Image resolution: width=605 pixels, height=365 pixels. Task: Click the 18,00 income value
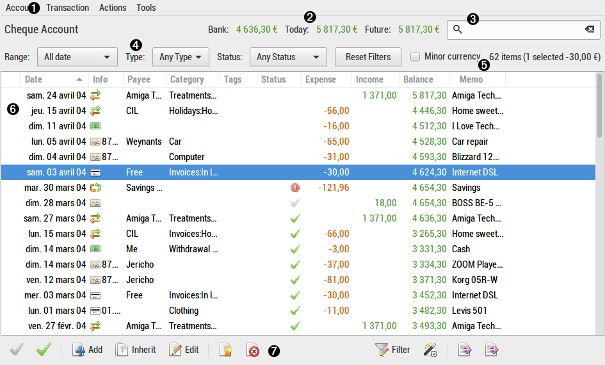(x=385, y=203)
